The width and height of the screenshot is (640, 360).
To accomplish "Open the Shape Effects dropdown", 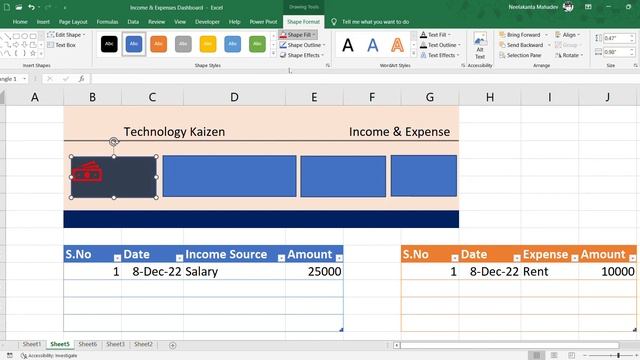I will click(x=302, y=55).
